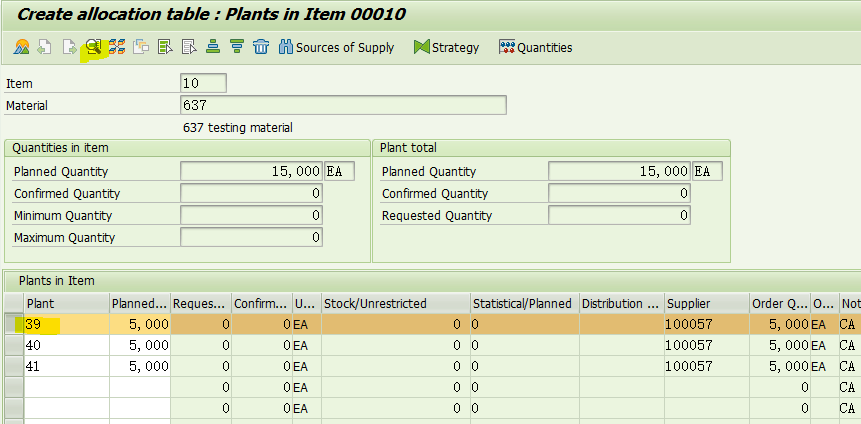Click planned quantity 5,000 for plant 40
This screenshot has width=861, height=424.
(x=140, y=345)
